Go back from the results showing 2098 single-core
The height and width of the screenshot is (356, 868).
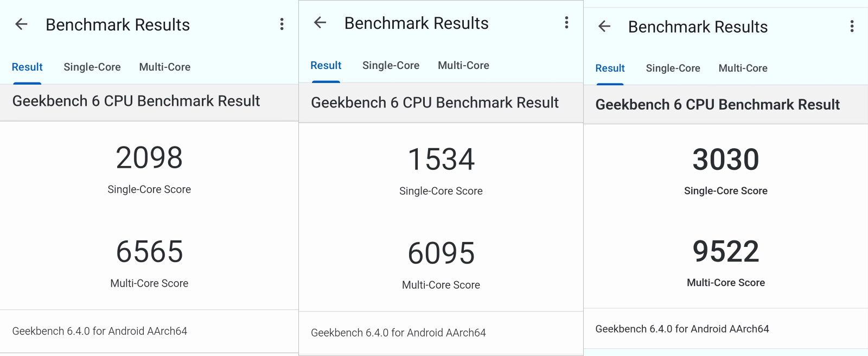(21, 24)
